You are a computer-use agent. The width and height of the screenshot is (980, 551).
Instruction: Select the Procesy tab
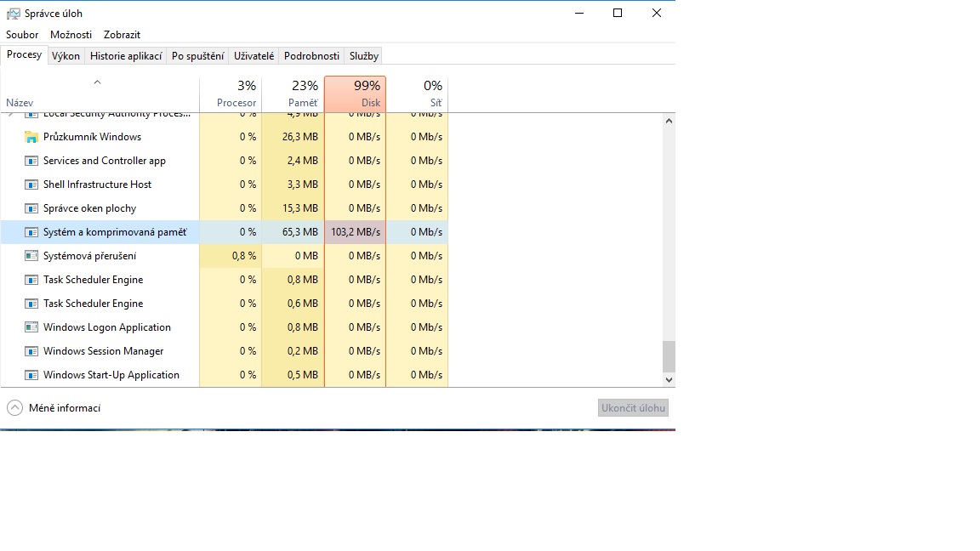[25, 55]
